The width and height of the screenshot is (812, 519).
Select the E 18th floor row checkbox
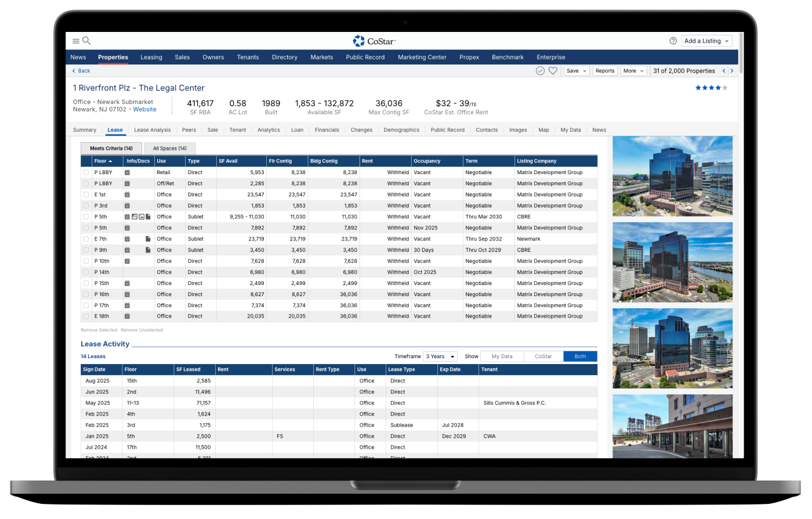pos(86,316)
